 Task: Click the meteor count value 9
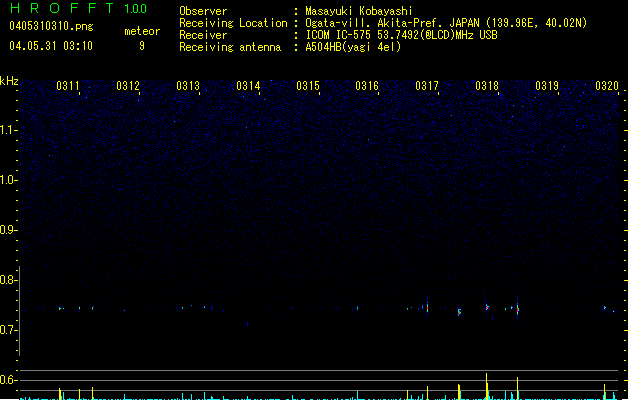[x=142, y=46]
